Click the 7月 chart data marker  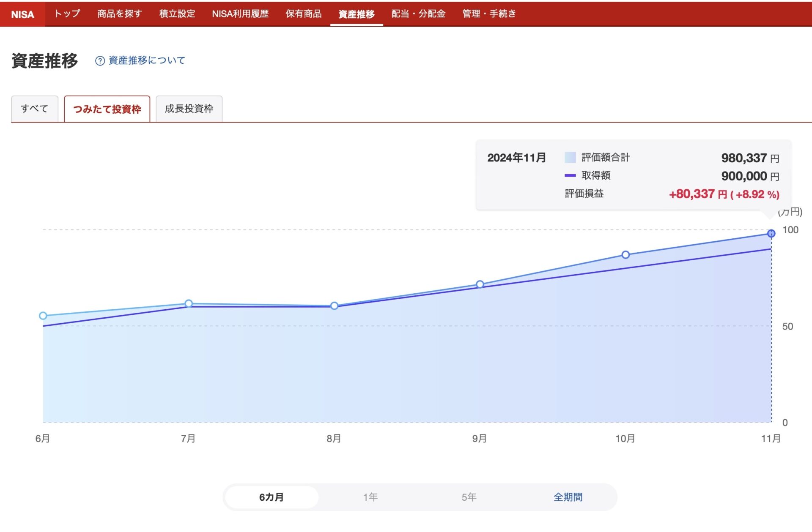click(189, 303)
